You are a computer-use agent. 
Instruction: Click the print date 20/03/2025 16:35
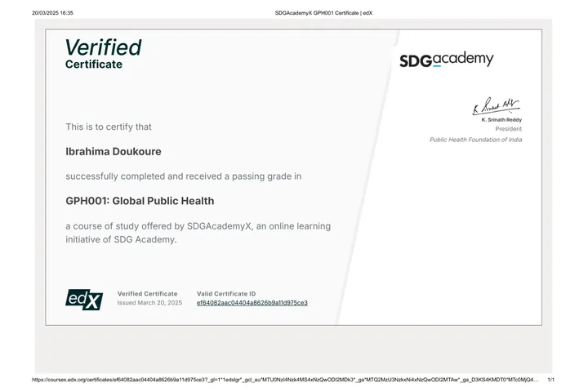[x=52, y=13]
